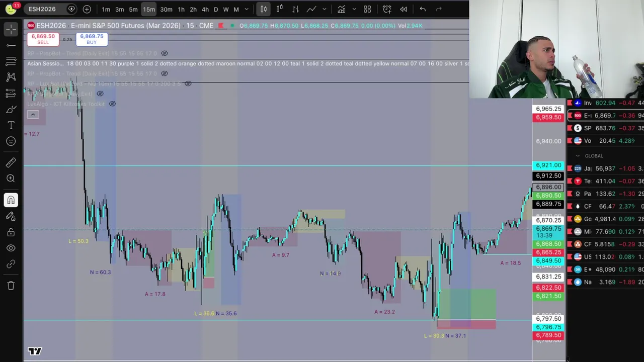Toggle hide all drawings eye icon
The image size is (644, 362).
point(11,248)
